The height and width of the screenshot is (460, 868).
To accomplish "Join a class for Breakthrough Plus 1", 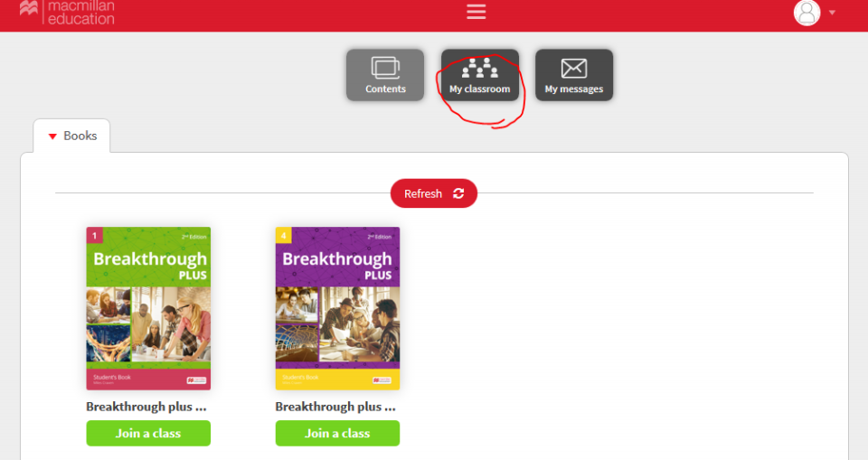I will [x=148, y=433].
